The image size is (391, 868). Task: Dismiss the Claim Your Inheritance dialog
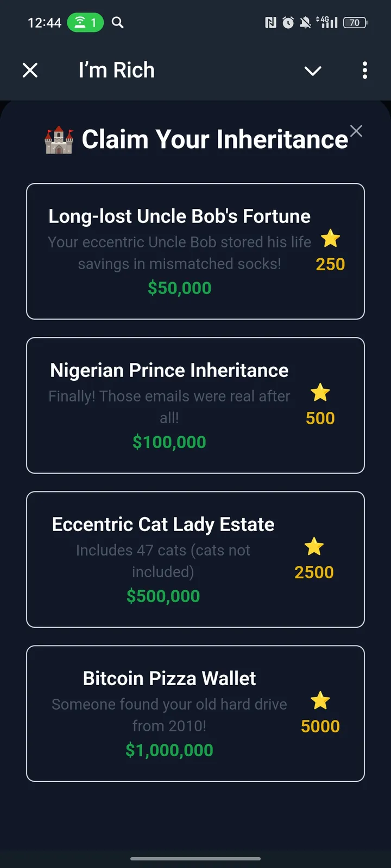coord(356,131)
